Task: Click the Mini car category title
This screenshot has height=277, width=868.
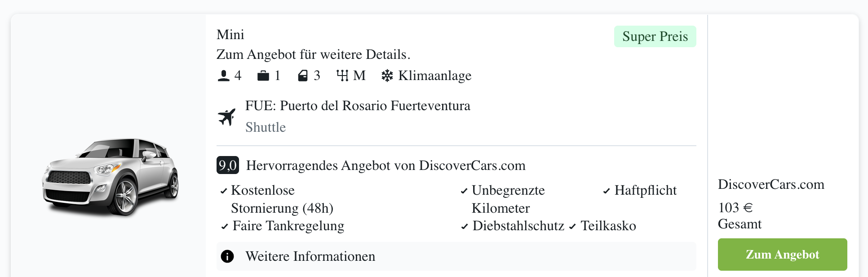Action: tap(230, 35)
